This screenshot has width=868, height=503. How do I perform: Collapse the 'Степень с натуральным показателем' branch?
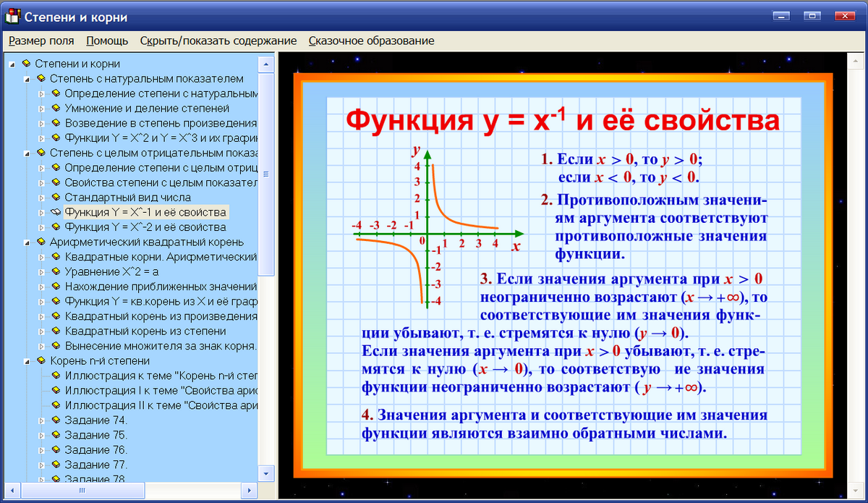click(27, 79)
